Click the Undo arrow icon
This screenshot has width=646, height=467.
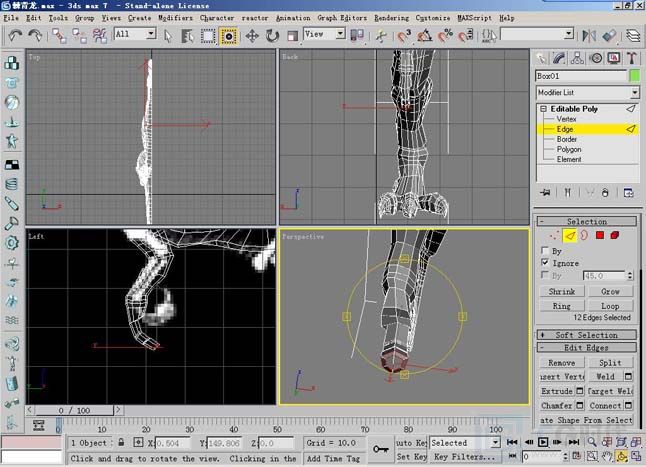(x=15, y=35)
